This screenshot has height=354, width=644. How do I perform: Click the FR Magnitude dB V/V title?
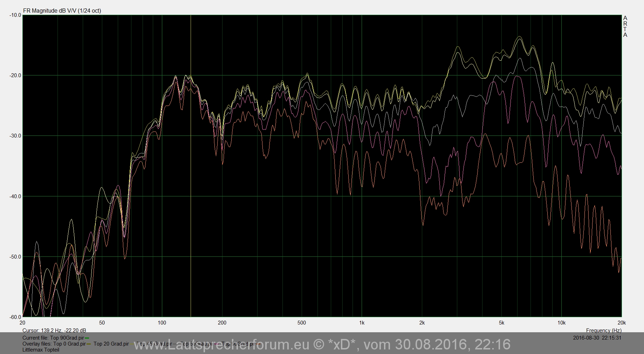[x=62, y=11]
